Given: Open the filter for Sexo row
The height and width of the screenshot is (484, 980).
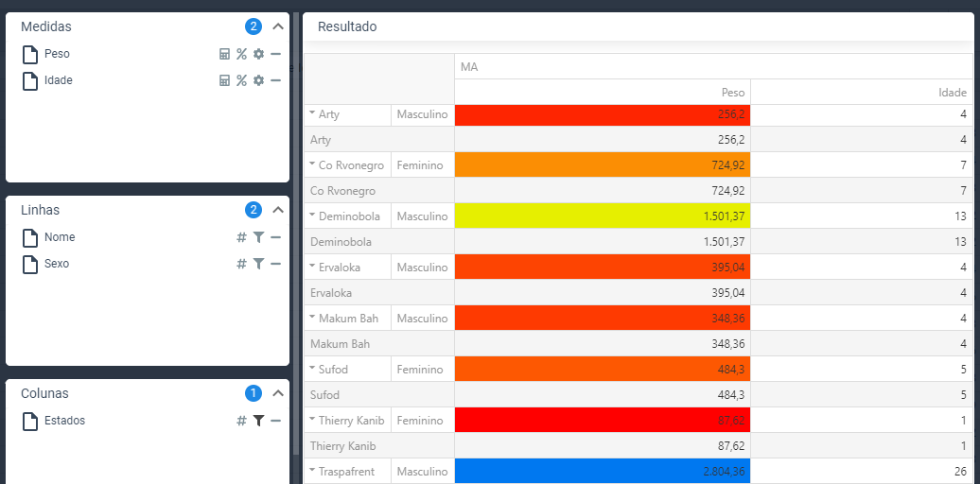Looking at the screenshot, I should pos(258,264).
